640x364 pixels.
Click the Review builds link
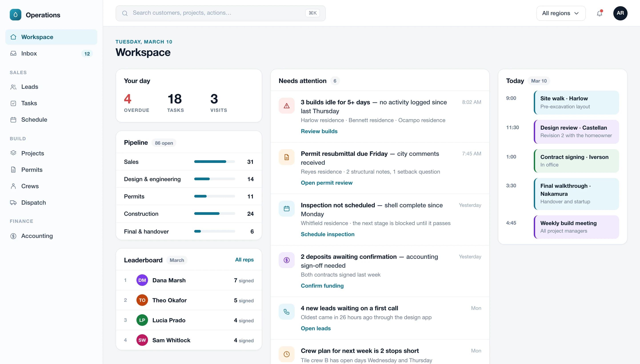[319, 131]
